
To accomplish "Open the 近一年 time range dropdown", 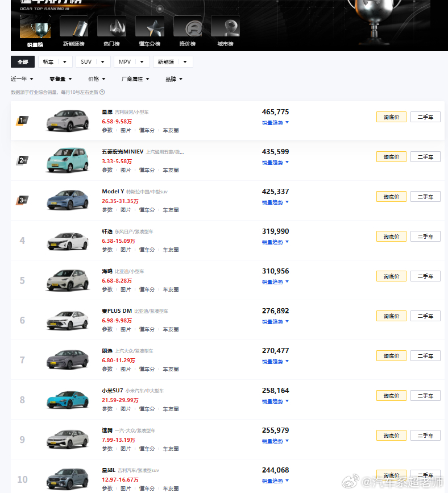I will coord(22,79).
